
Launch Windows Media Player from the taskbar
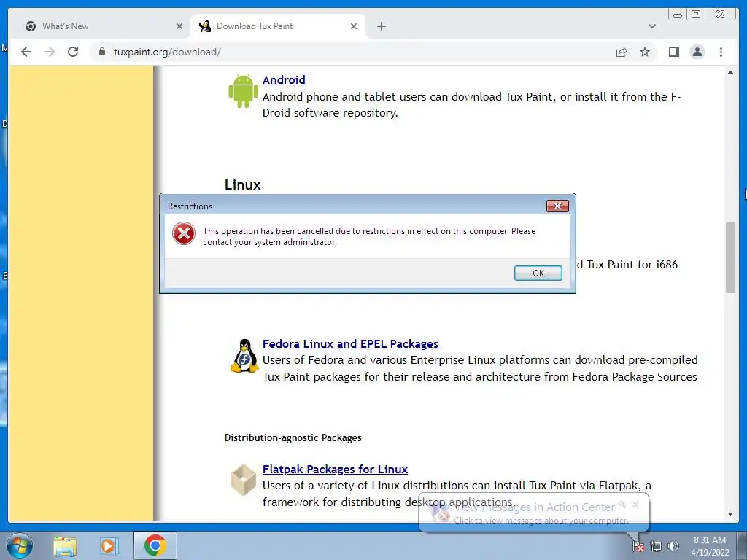click(109, 545)
